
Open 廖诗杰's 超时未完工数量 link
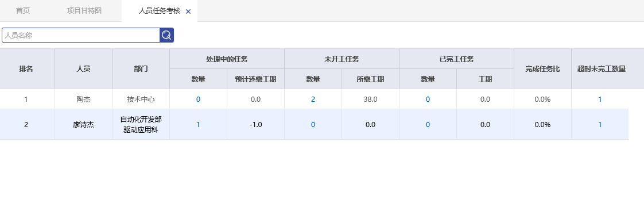pyautogui.click(x=600, y=125)
